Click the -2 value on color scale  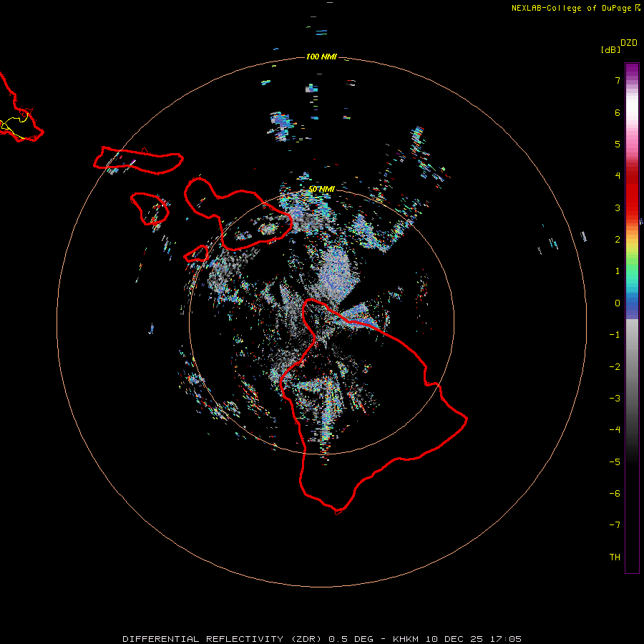coord(615,367)
